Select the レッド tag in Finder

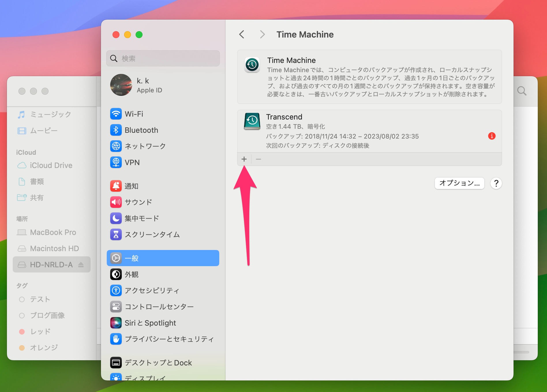51,332
